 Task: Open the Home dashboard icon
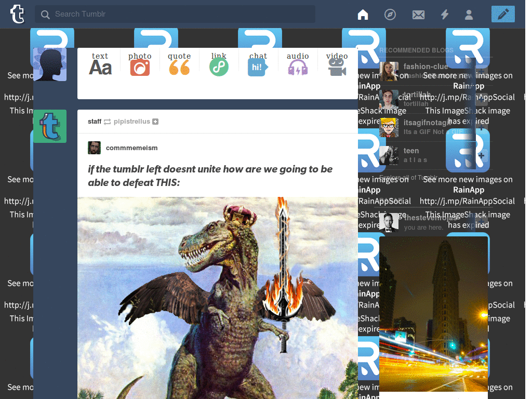[x=363, y=15]
